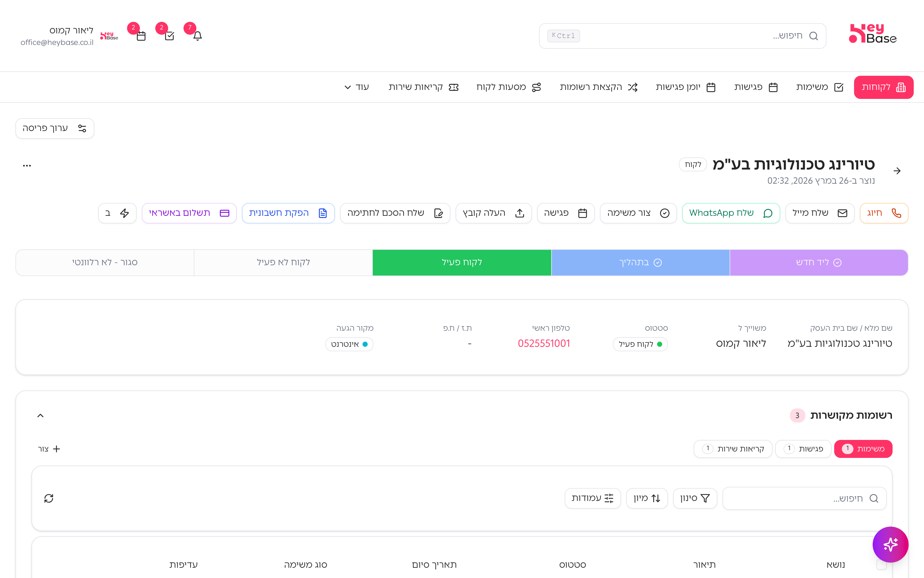Click the small HeyBase avatar near user name

tap(109, 36)
